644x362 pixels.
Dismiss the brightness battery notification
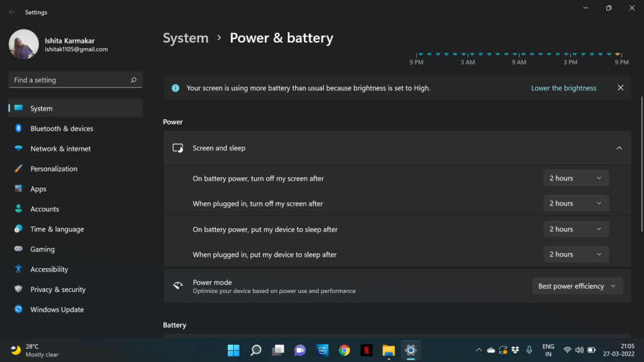click(x=620, y=88)
